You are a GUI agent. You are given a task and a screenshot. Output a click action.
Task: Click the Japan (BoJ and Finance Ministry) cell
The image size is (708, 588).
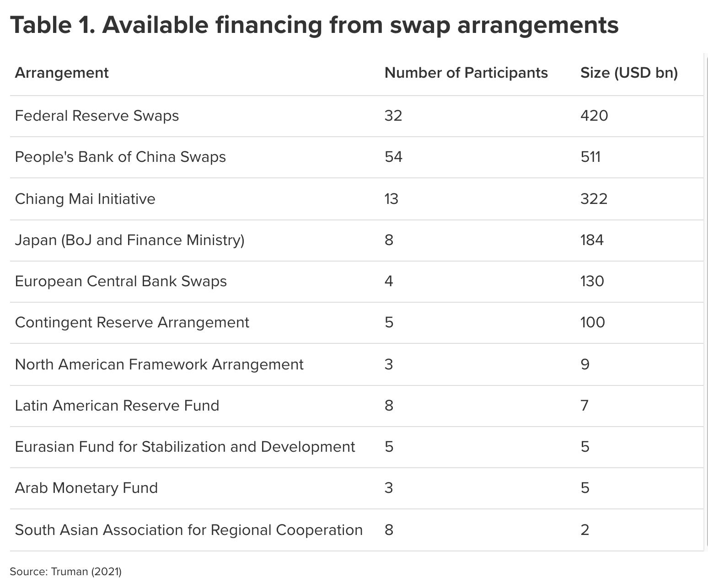pyautogui.click(x=129, y=240)
